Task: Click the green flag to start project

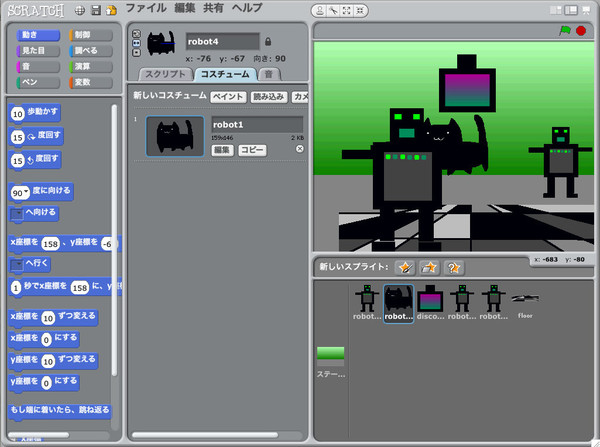Action: point(562,31)
